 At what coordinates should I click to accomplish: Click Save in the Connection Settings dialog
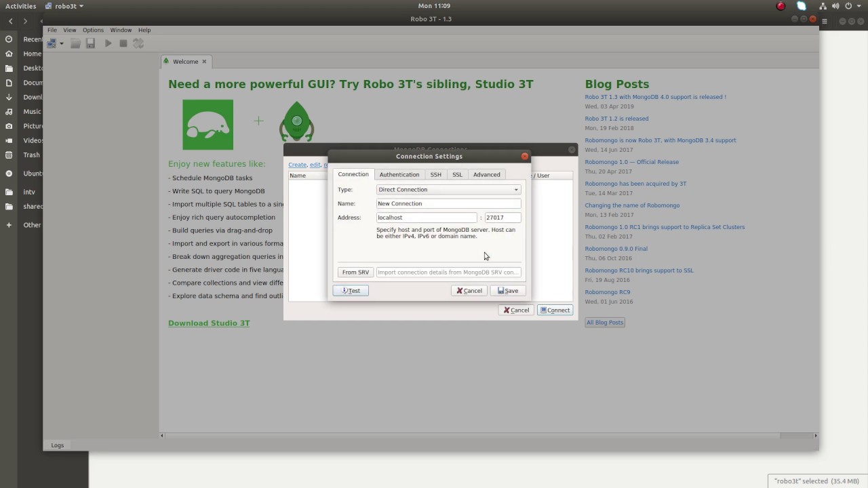[508, 291]
